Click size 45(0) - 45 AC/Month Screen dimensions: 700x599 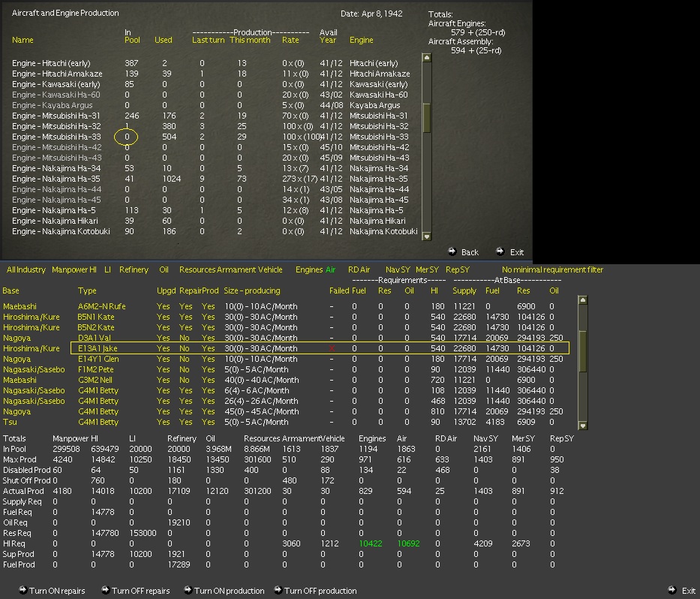[x=262, y=412]
